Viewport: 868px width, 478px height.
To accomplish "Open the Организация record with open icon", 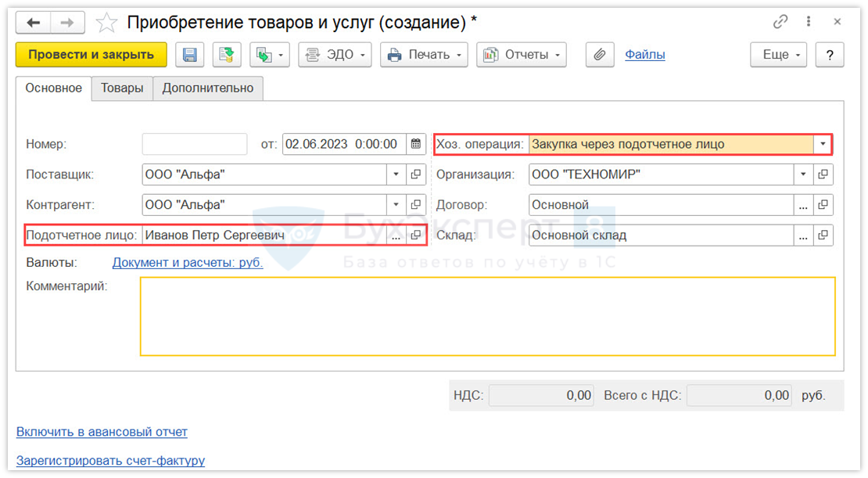I will [823, 174].
